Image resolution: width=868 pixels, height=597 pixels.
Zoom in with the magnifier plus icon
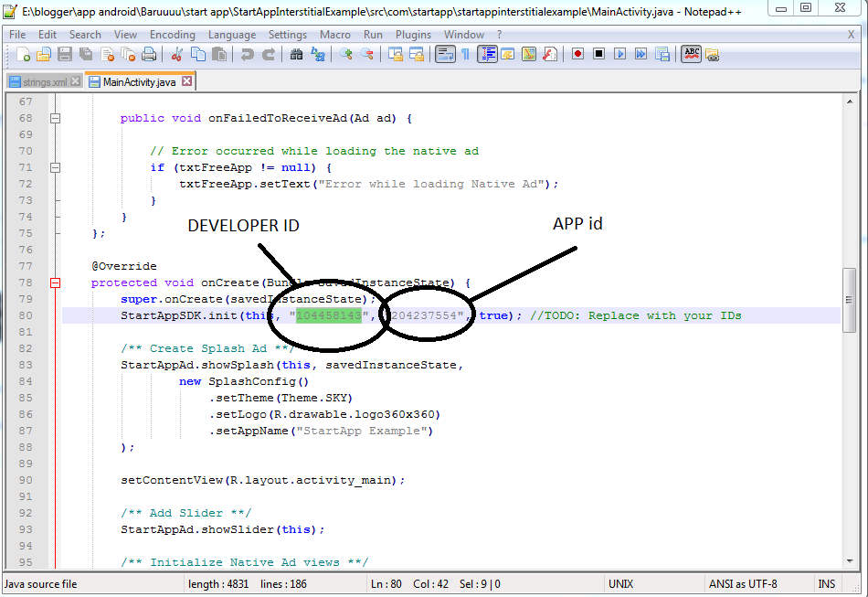point(346,54)
